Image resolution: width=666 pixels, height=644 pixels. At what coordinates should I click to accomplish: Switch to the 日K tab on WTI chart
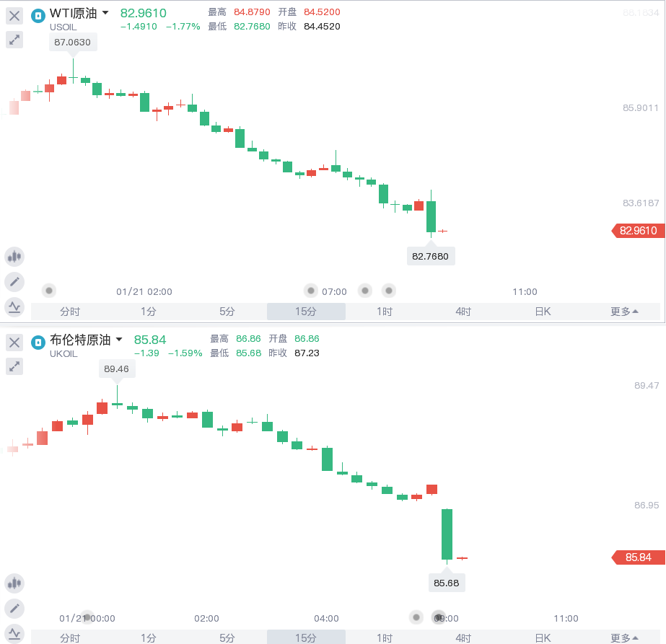(x=543, y=310)
